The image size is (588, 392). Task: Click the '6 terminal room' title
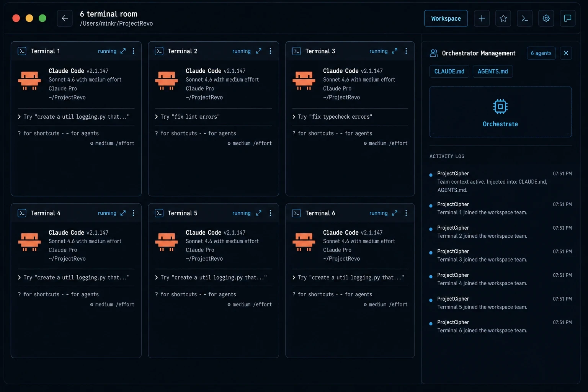pyautogui.click(x=109, y=14)
